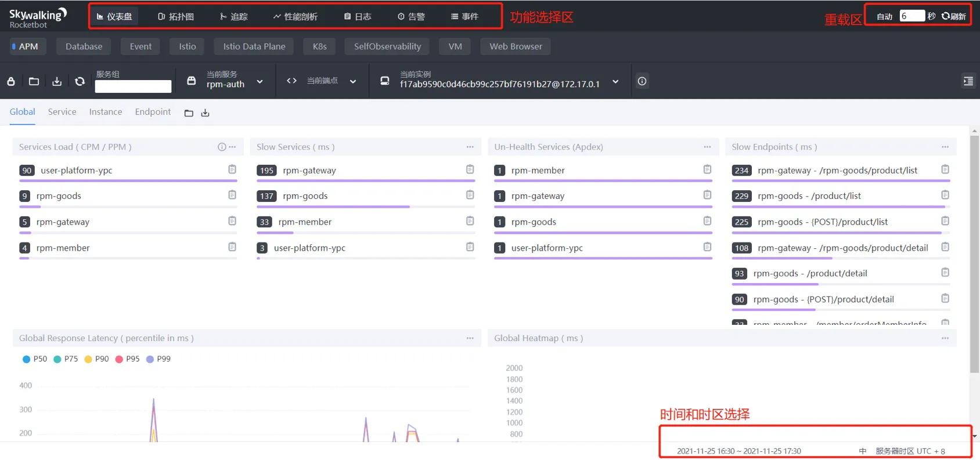The height and width of the screenshot is (460, 980).
Task: Copy rpm-gateway name in Slow Services
Action: [x=470, y=169]
